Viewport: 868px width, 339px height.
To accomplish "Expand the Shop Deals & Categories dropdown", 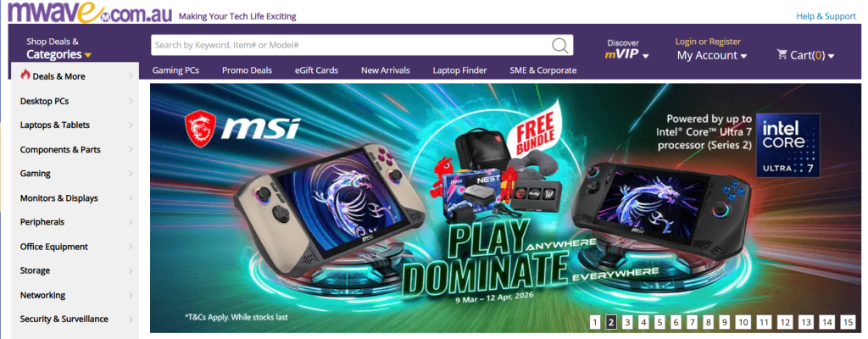I will [x=58, y=48].
